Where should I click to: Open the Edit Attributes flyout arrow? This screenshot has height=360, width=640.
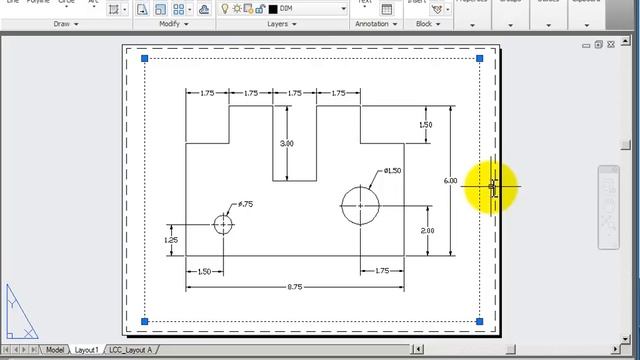coord(448,9)
